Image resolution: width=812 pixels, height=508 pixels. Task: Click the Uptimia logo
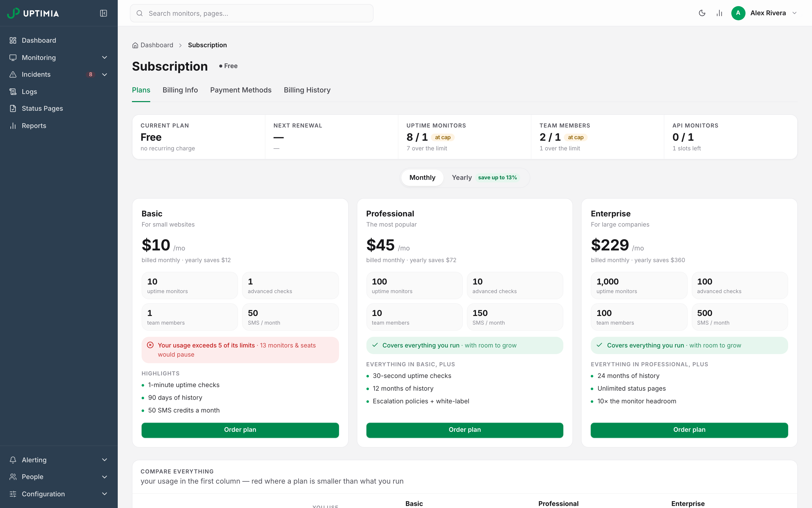coord(33,13)
